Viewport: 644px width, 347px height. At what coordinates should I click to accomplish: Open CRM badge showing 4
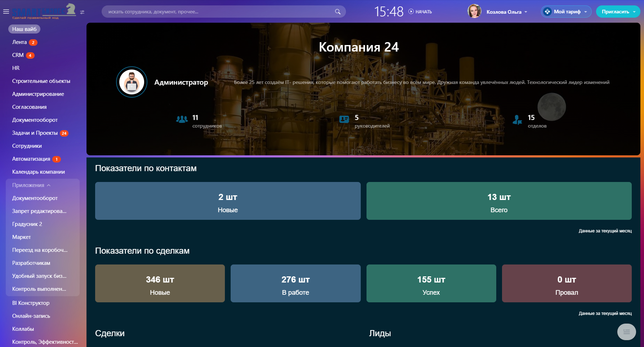coord(30,55)
